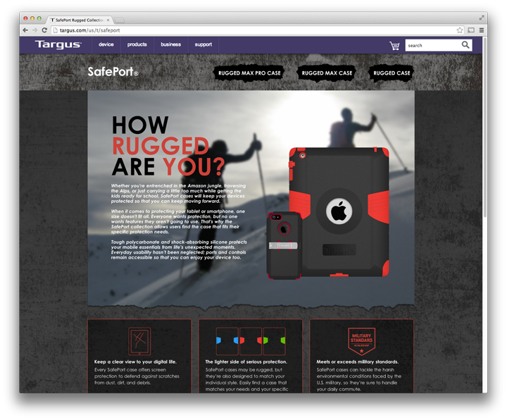This screenshot has width=507, height=420.
Task: Click the 'How Rugged Are You?' headline
Action: (168, 146)
